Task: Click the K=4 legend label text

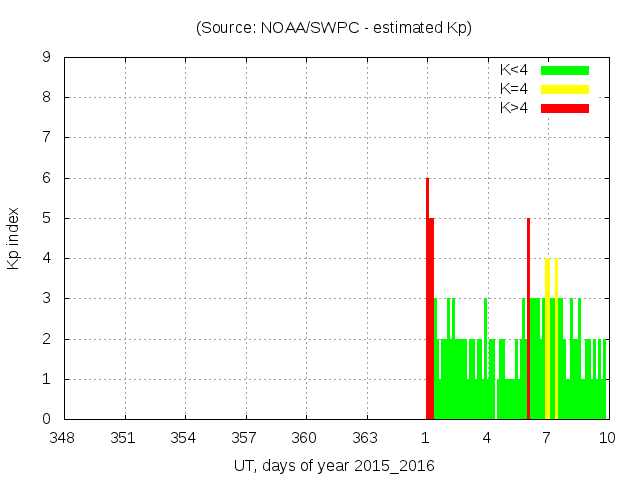Action: (514, 89)
